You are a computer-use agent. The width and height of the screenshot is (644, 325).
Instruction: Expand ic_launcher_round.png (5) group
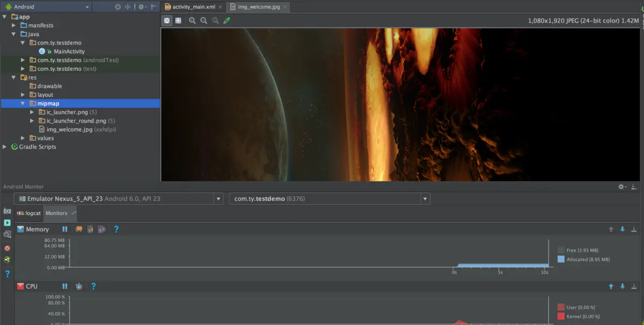(32, 121)
